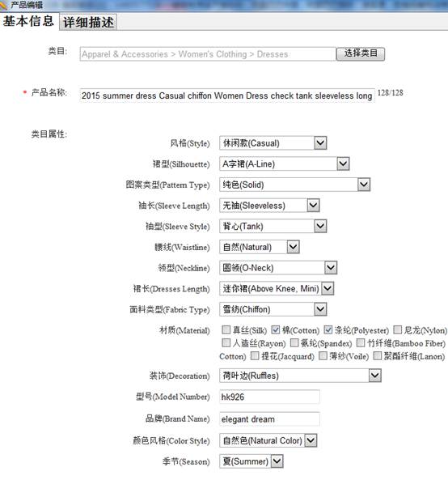Click the 128/128 character counter
The image size is (448, 480).
[391, 93]
